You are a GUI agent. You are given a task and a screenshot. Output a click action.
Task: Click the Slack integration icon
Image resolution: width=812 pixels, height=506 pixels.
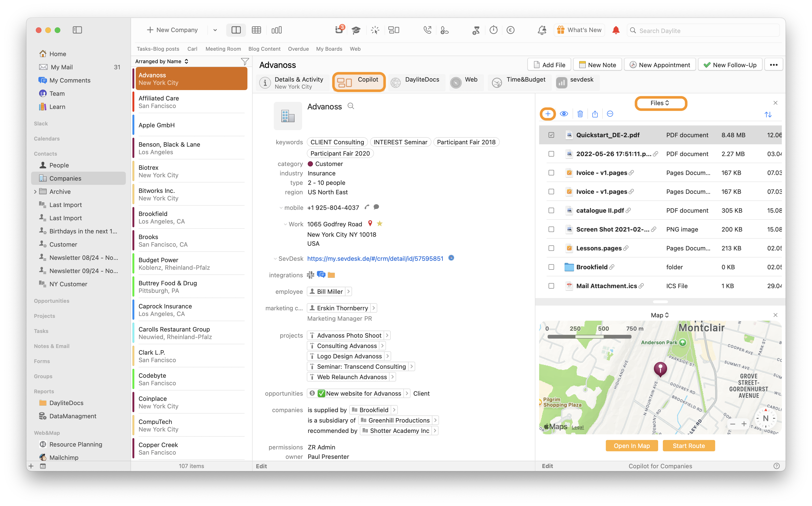coord(310,275)
